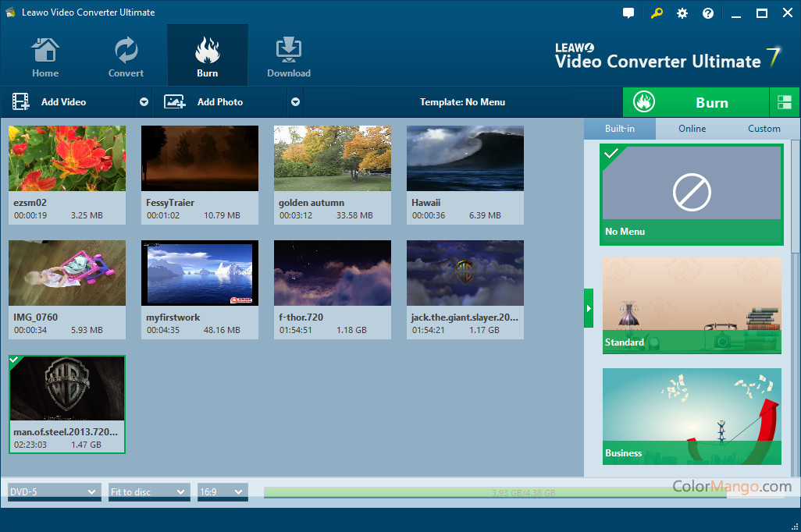Click the no-menu circle slash icon

point(692,193)
